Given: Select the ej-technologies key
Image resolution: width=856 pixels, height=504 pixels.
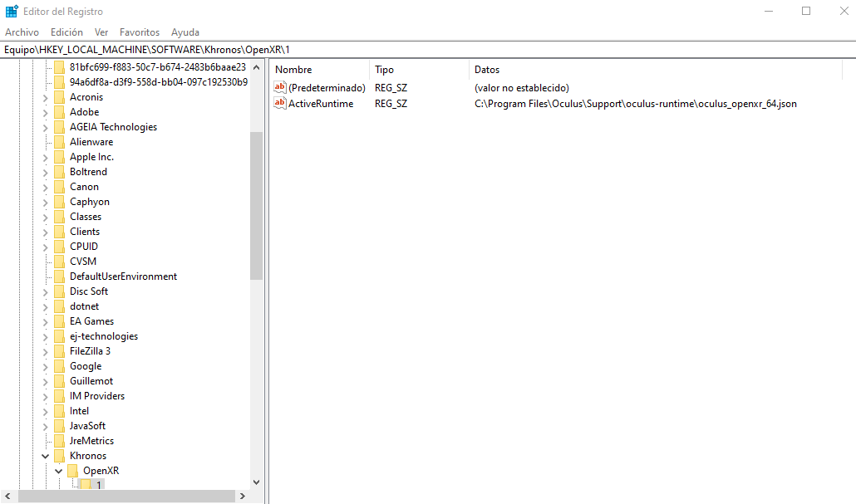Looking at the screenshot, I should pos(104,336).
